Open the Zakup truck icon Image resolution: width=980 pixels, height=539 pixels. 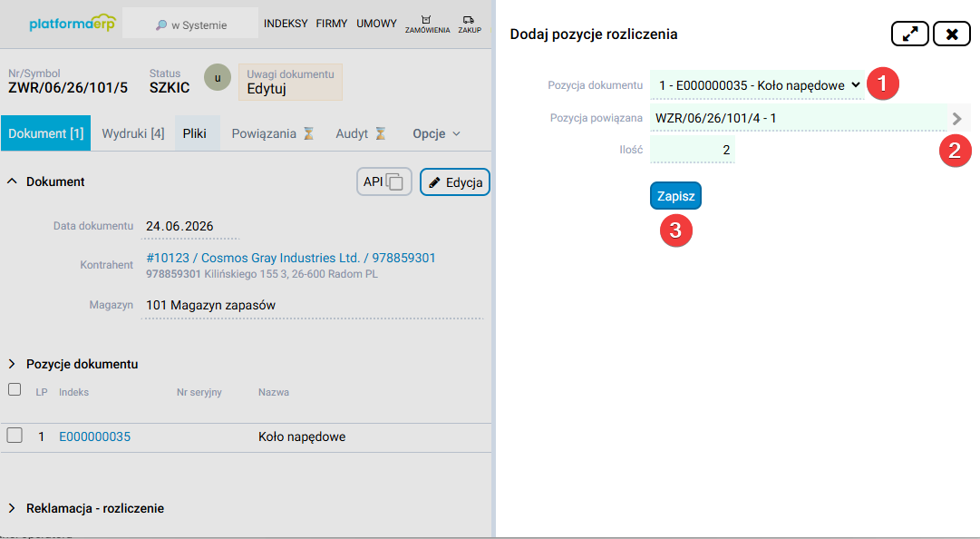tap(470, 24)
